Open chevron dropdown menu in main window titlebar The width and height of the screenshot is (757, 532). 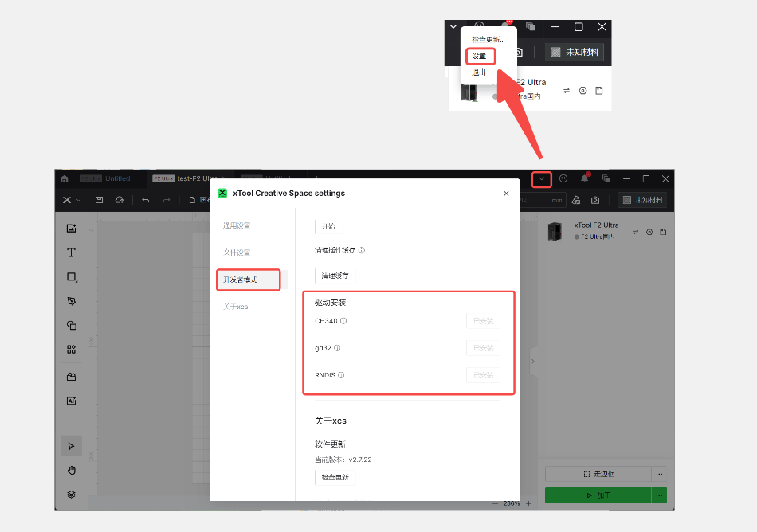[x=542, y=179]
